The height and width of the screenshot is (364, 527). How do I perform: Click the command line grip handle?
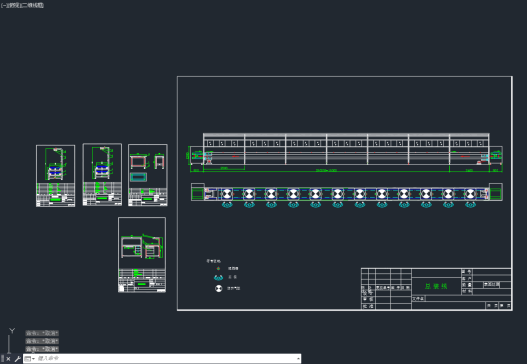[x=3, y=359]
